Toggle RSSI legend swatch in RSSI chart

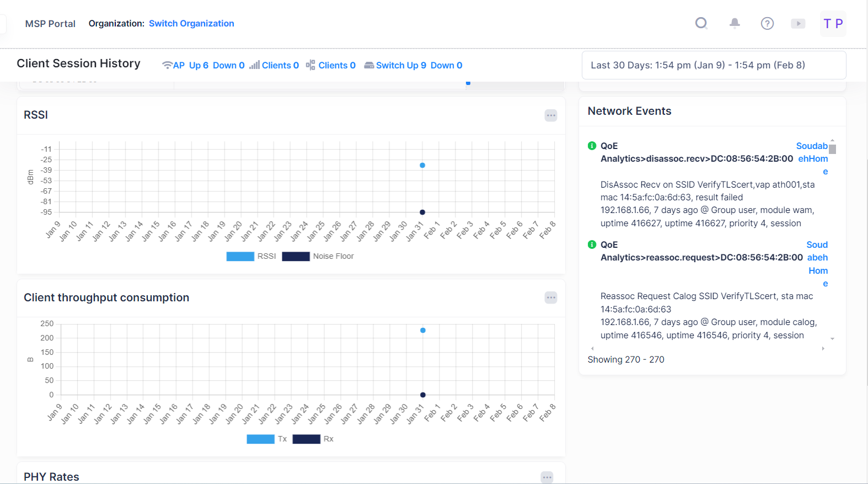tap(240, 257)
